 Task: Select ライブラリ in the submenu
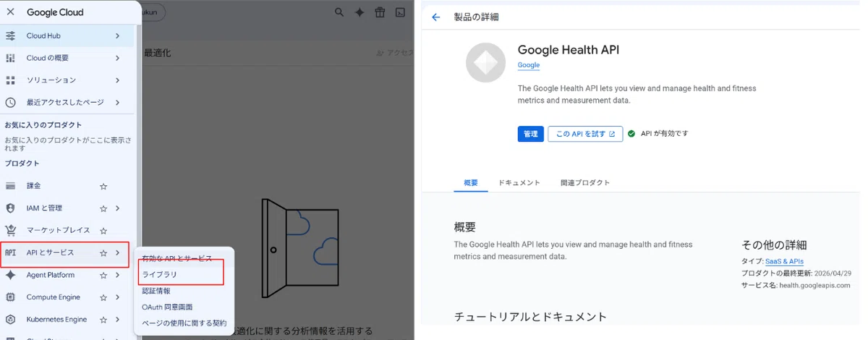[x=160, y=275]
